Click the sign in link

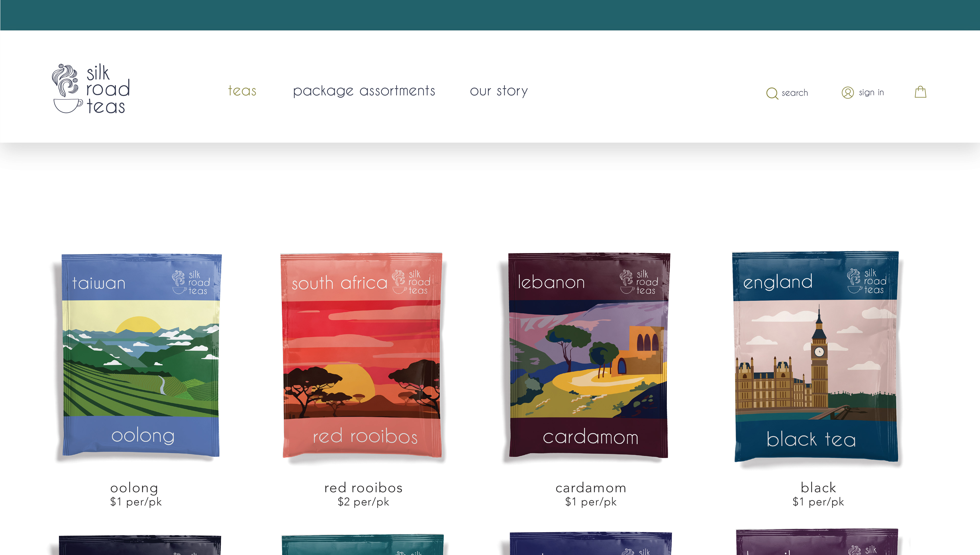[x=871, y=93]
